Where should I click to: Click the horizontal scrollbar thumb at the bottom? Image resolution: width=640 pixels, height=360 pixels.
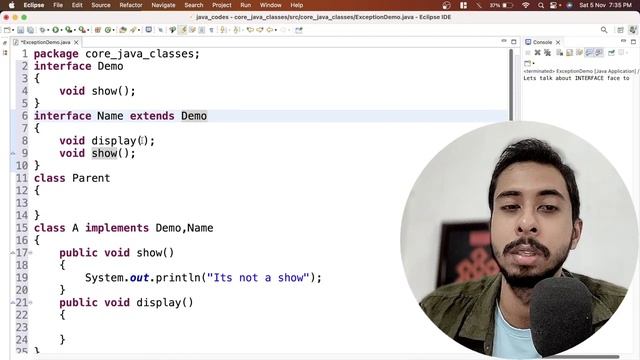click(582, 357)
